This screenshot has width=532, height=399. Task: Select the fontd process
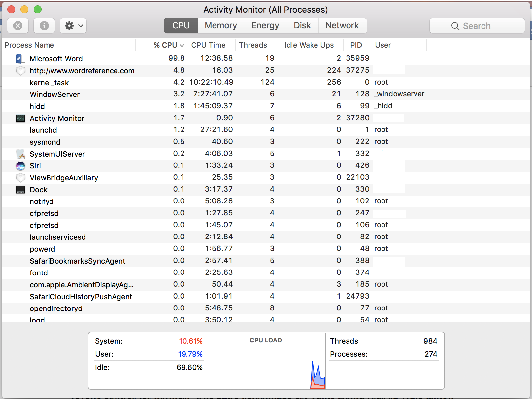click(x=266, y=273)
